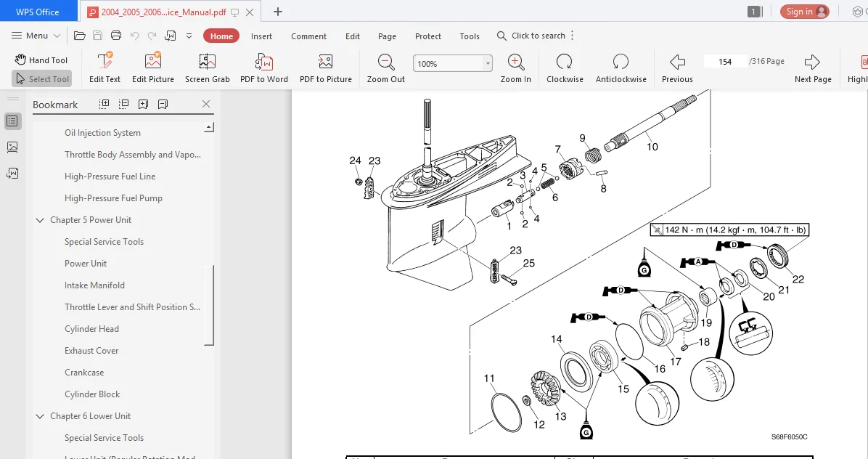
Task: Open the Comment ribbon tab
Action: click(x=309, y=36)
